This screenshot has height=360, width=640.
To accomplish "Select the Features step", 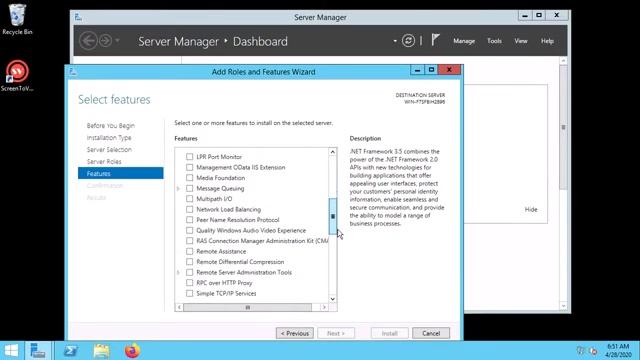I will [121, 173].
